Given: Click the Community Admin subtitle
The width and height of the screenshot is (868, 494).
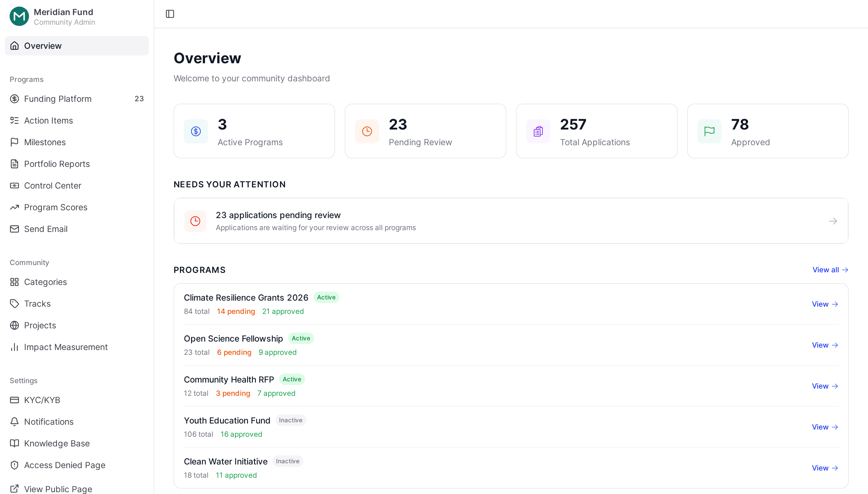Looking at the screenshot, I should pos(64,22).
